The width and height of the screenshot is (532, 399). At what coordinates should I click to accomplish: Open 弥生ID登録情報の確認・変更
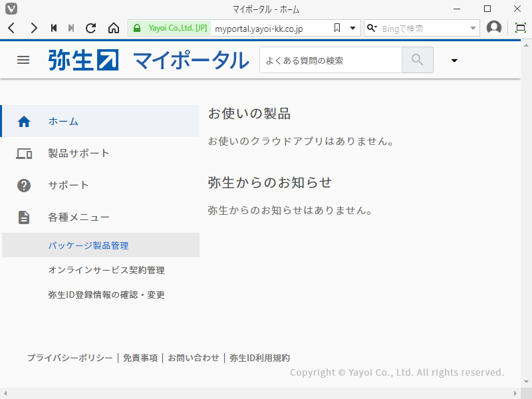106,295
